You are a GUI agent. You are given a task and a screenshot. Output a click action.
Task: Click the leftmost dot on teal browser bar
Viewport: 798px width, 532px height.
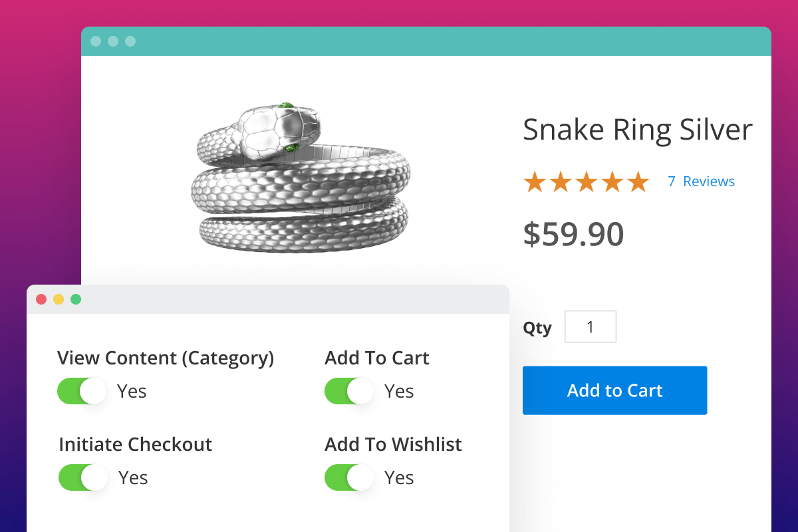[x=96, y=41]
